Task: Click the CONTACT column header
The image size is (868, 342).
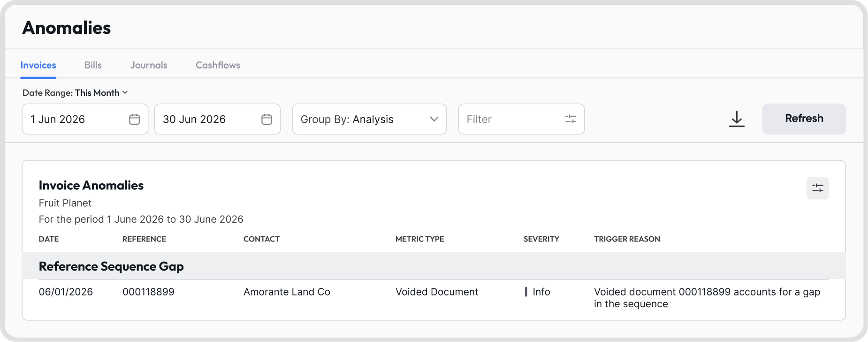Action: tap(261, 239)
